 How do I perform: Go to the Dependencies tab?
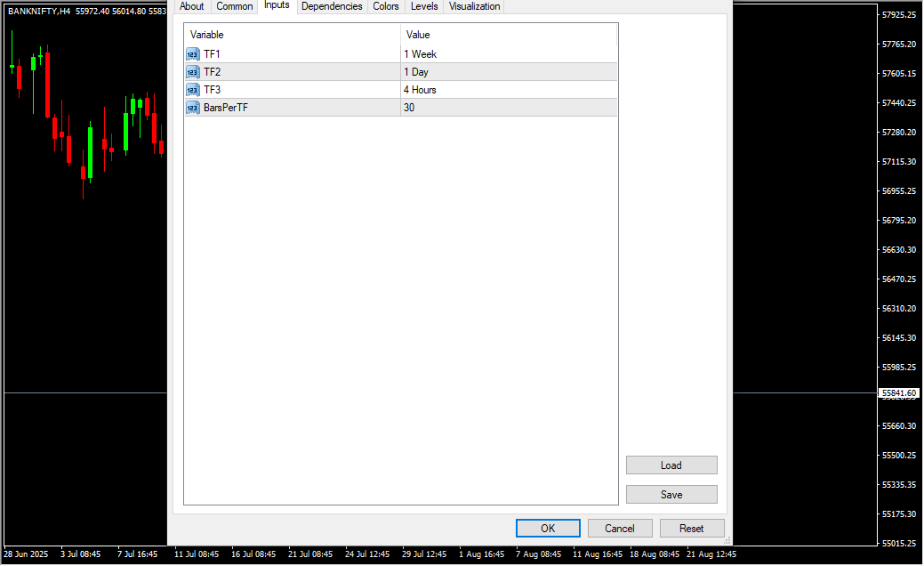point(332,6)
